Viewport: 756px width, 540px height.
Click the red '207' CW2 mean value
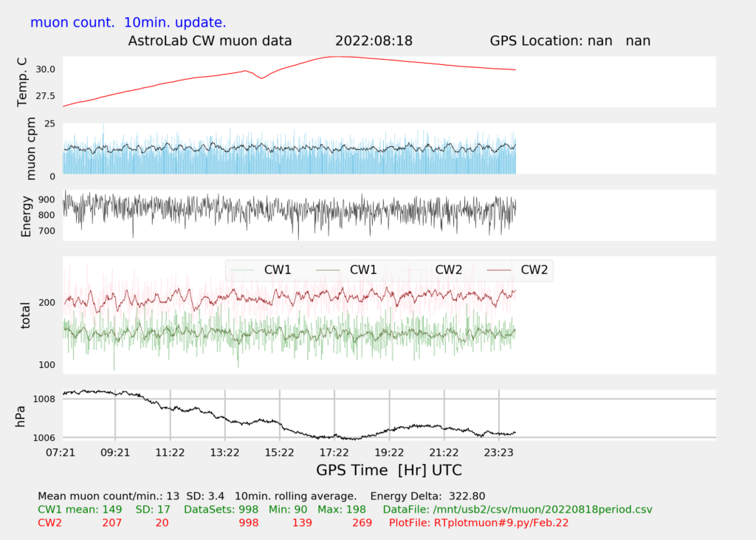112,523
